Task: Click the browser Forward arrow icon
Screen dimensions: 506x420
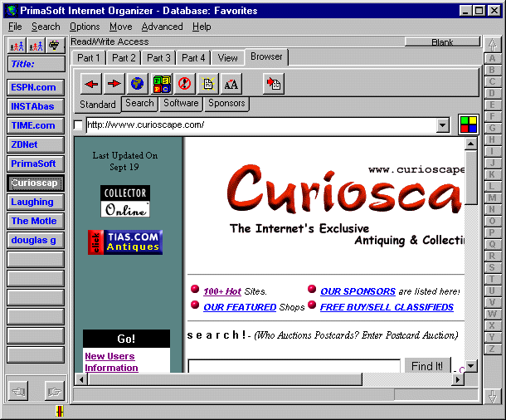Action: [x=114, y=83]
